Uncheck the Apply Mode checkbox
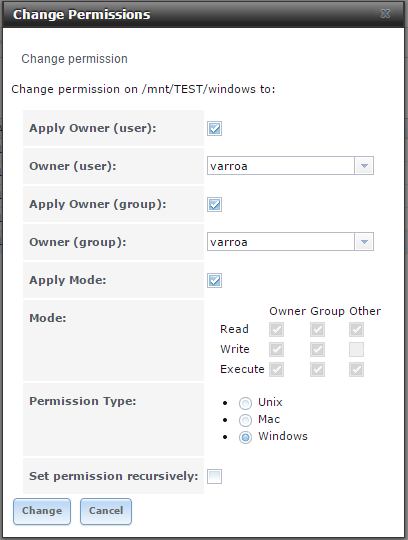408x540 pixels. tap(214, 280)
